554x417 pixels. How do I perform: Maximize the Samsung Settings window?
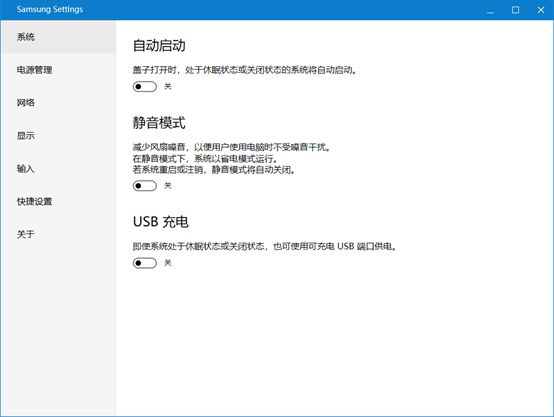[515, 10]
